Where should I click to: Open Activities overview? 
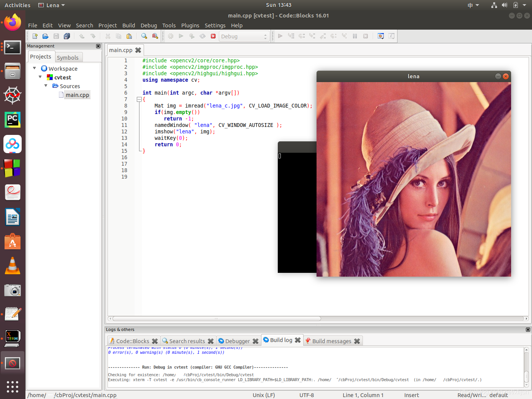17,5
